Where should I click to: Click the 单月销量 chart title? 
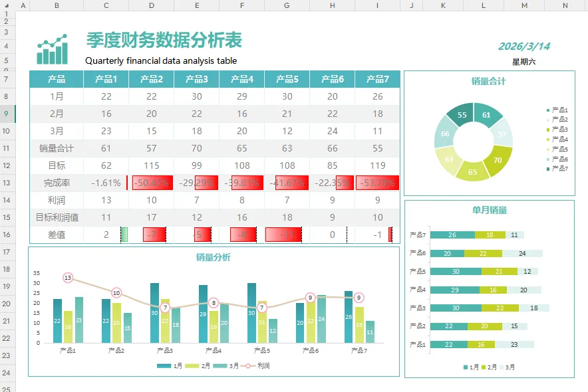490,210
